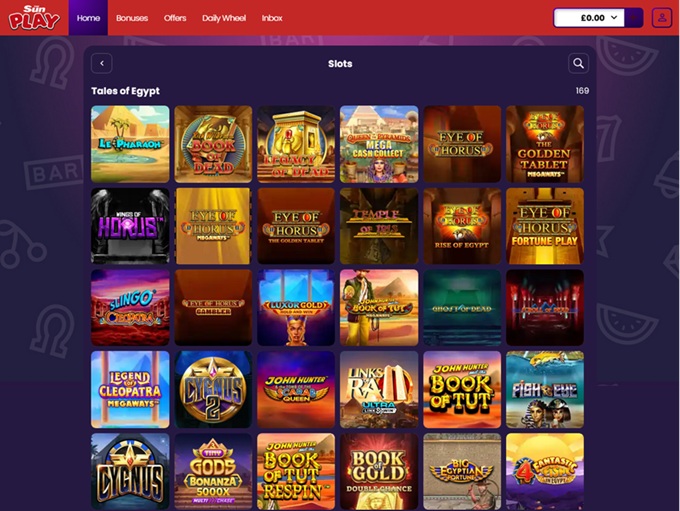Open the Book of Dead game thumbnail
Screen dimensions: 680x511
213,144
